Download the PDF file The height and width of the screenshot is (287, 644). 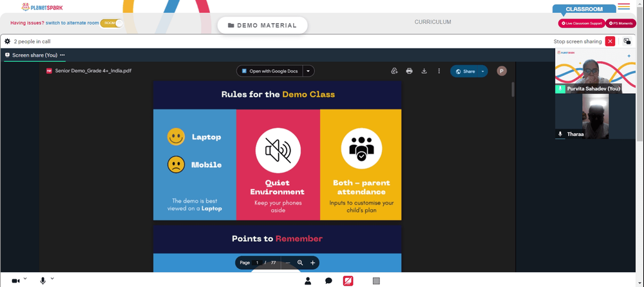[x=424, y=71]
